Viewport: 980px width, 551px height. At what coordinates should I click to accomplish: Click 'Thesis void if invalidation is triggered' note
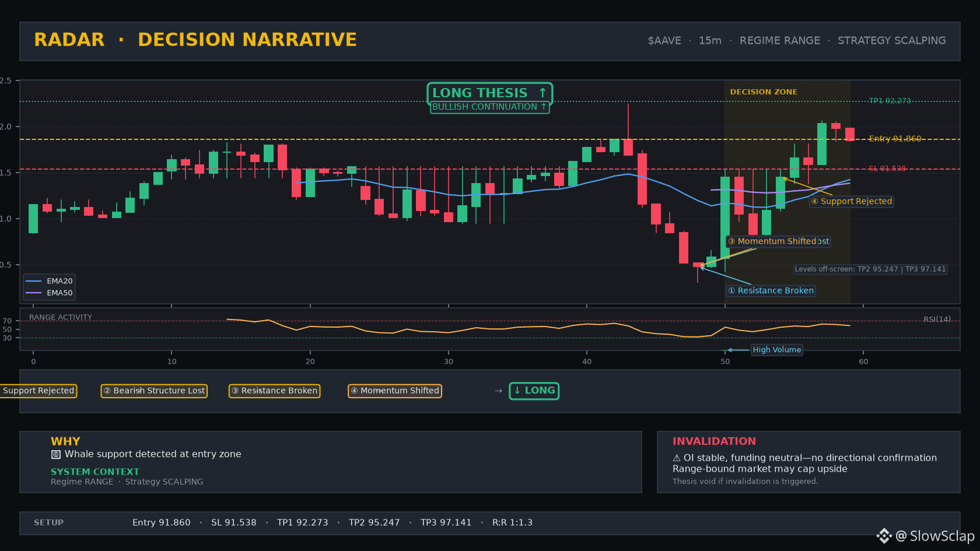coord(745,482)
